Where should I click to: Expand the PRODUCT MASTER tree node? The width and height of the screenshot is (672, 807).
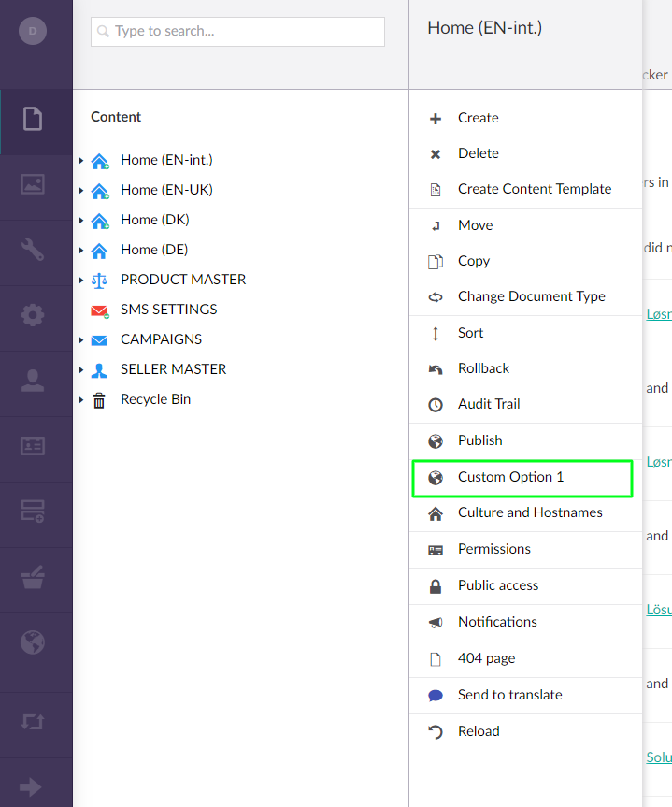tap(80, 280)
